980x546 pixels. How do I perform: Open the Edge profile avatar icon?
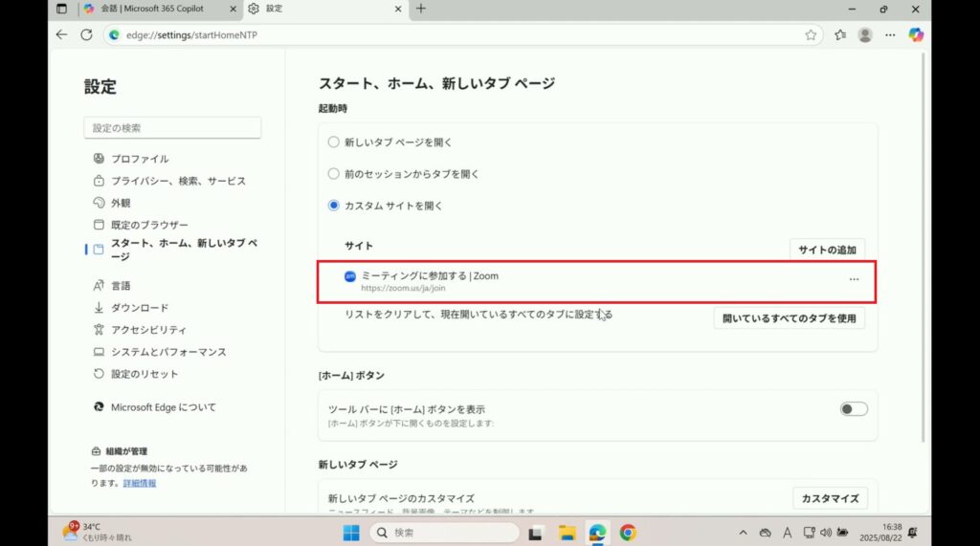(865, 34)
